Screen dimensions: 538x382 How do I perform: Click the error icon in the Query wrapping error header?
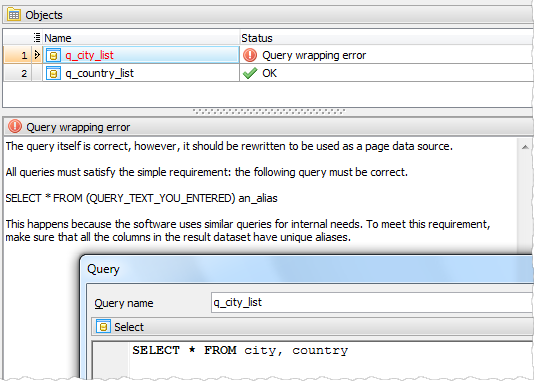coord(15,126)
